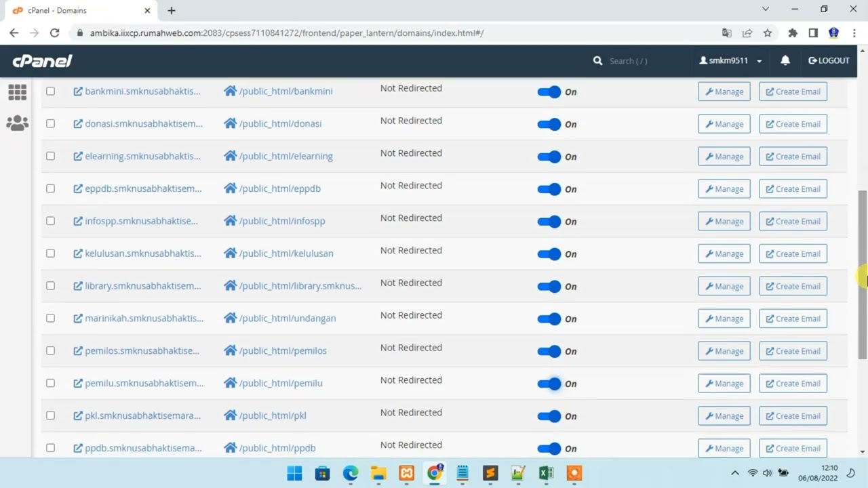
Task: Click Create Email for elearning domain
Action: (x=793, y=157)
